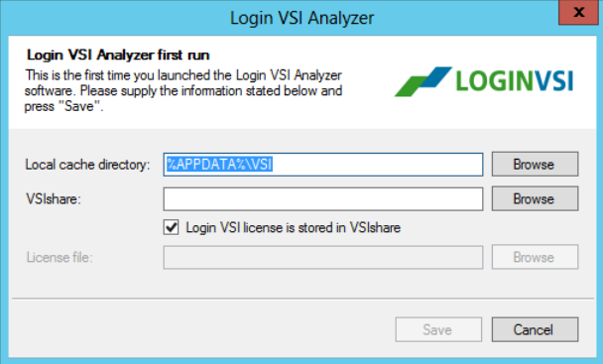Uncheck Login VSI license is stored in VSIshare

[x=172, y=227]
